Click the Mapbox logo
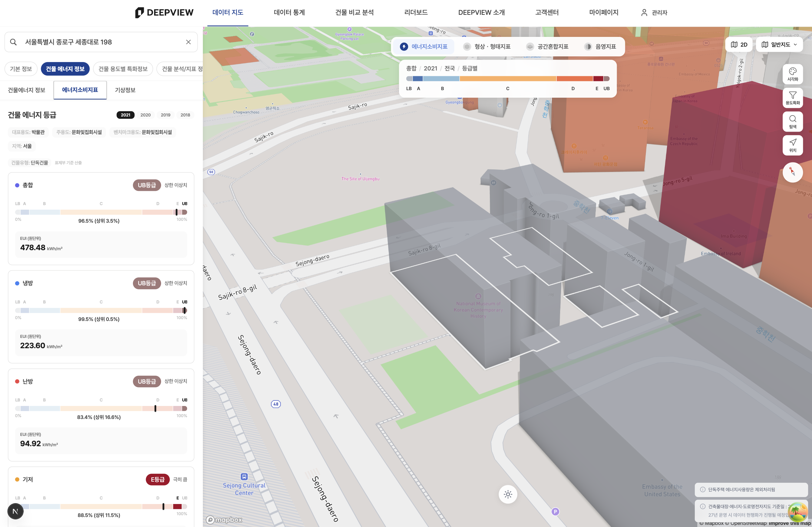812x527 pixels. pyautogui.click(x=224, y=519)
